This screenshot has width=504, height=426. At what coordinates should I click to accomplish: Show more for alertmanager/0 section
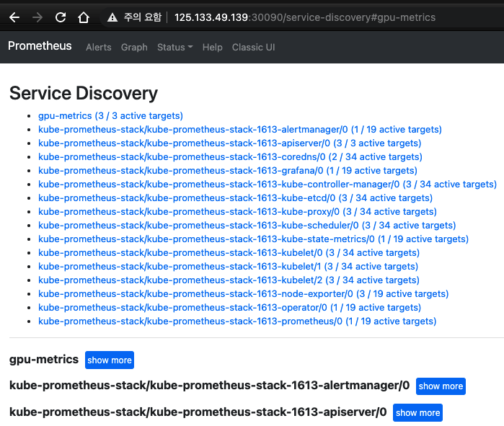point(441,386)
